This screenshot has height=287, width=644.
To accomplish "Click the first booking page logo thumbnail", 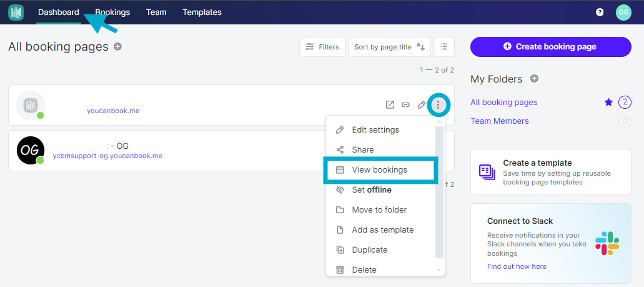I will (x=31, y=105).
